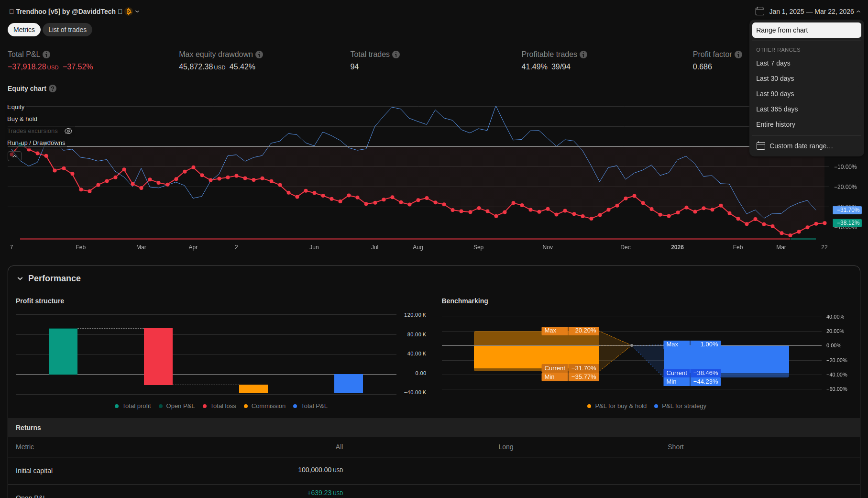Image resolution: width=868 pixels, height=498 pixels.
Task: Toggle Run-up / Drawdowns legend item
Action: (36, 143)
